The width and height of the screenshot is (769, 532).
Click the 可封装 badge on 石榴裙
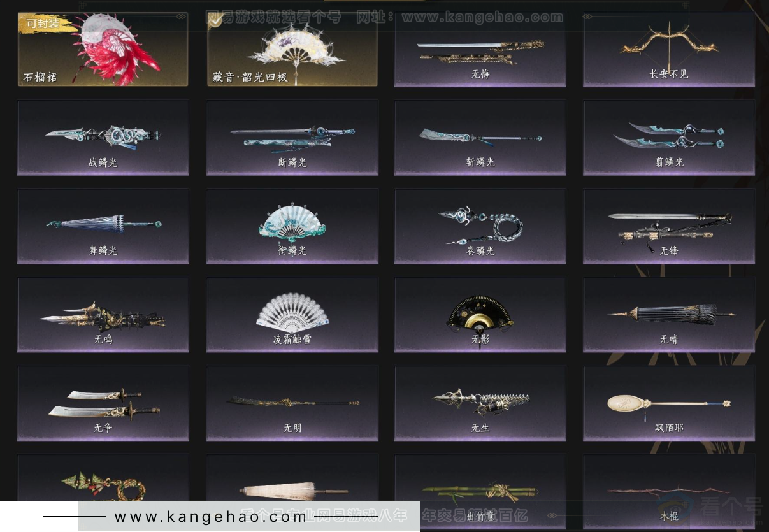43,24
